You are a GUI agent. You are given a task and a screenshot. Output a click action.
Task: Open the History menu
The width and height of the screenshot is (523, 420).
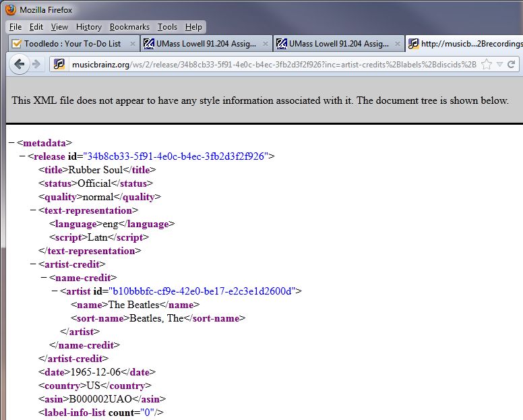[x=89, y=27]
